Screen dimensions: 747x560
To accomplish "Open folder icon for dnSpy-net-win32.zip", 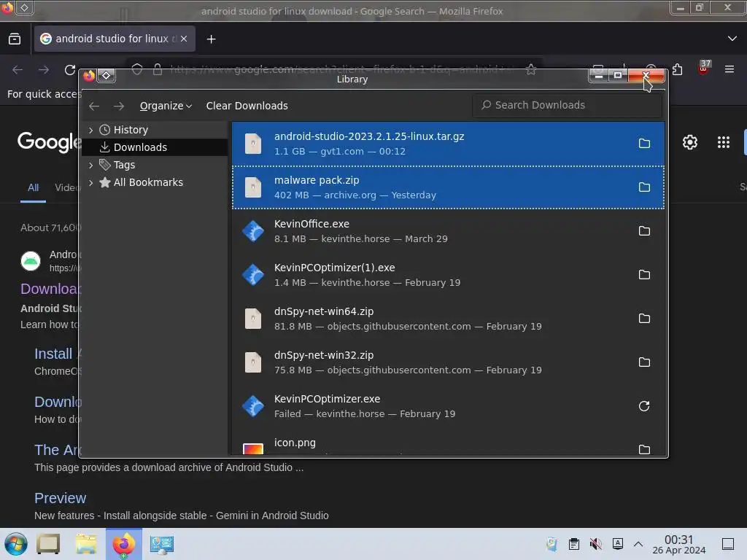I will 644,362.
